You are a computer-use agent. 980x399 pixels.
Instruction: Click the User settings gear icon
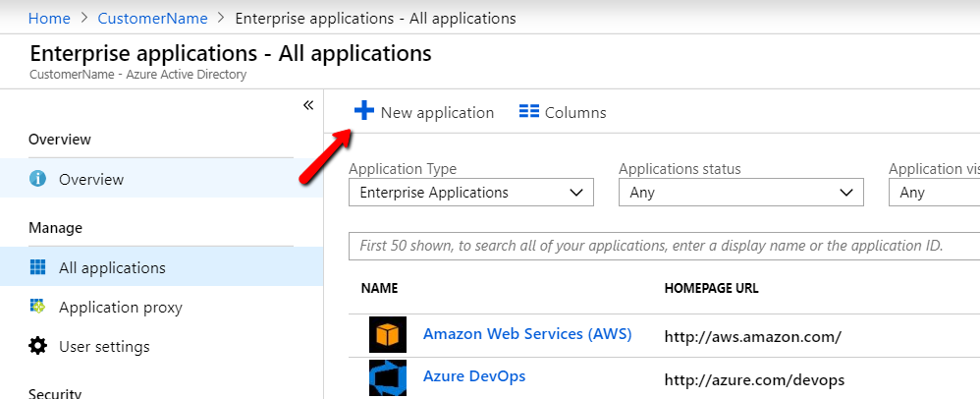38,346
